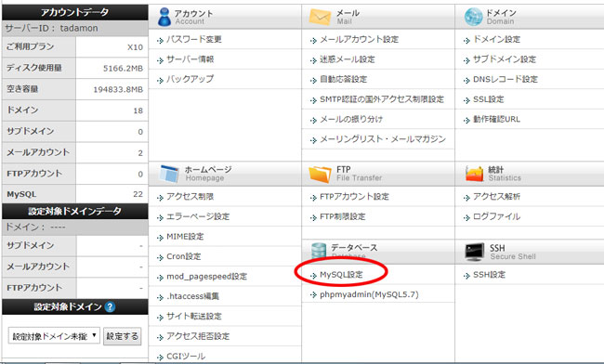The image size is (604, 364).
Task: Open MySQL設定 link
Action: click(x=341, y=275)
